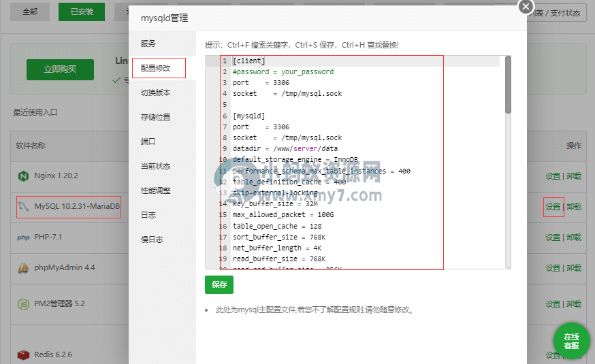Click the Nginx 1.20.2 software name

(56, 176)
